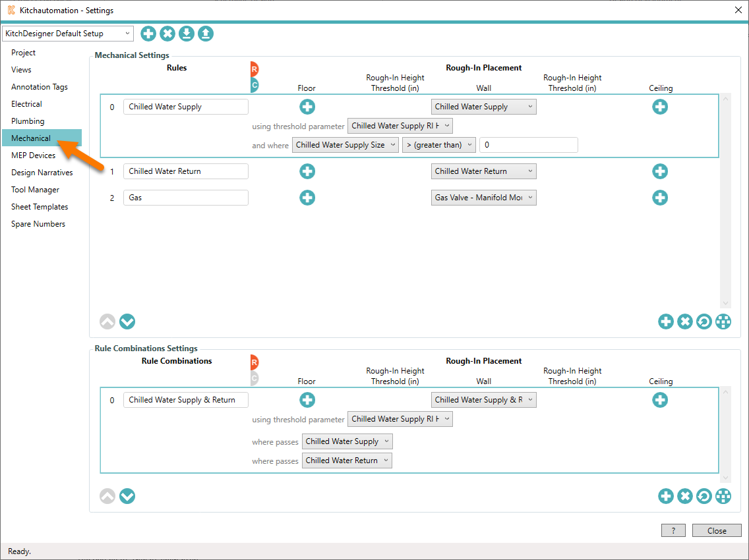Add ceiling rough-in for Chilled Water Return rule
Viewport: 749px width, 560px height.
coord(660,171)
